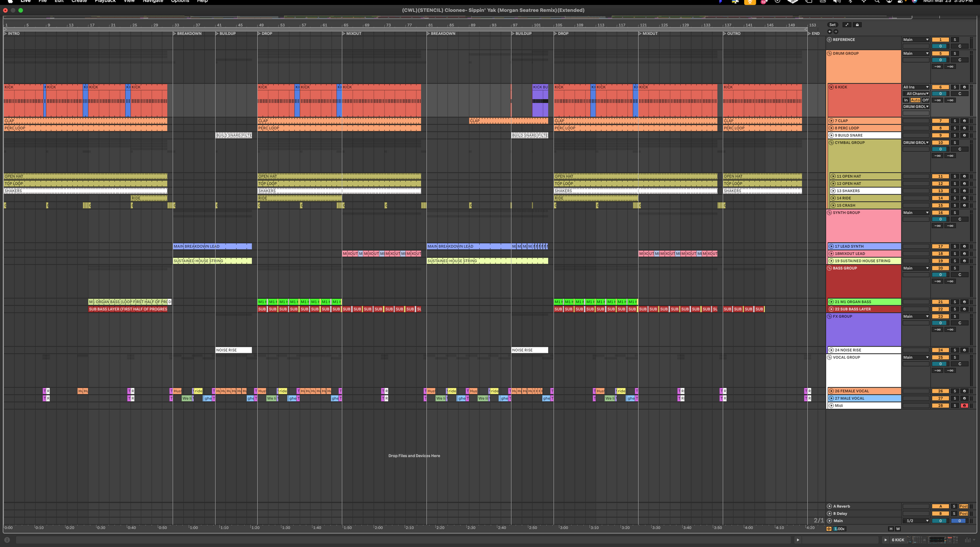Deactivate track 13 SHAKERS activator
The height and width of the screenshot is (547, 980).
pyautogui.click(x=940, y=191)
